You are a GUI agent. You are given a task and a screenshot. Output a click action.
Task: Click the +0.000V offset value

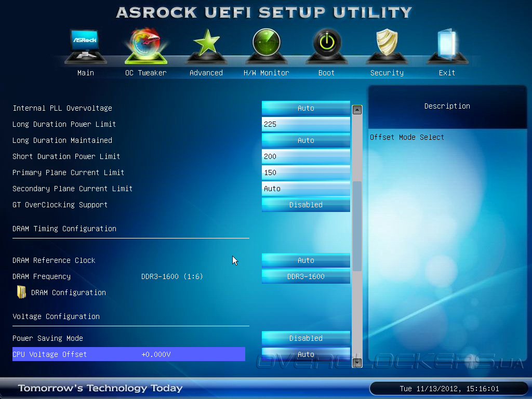(x=156, y=354)
